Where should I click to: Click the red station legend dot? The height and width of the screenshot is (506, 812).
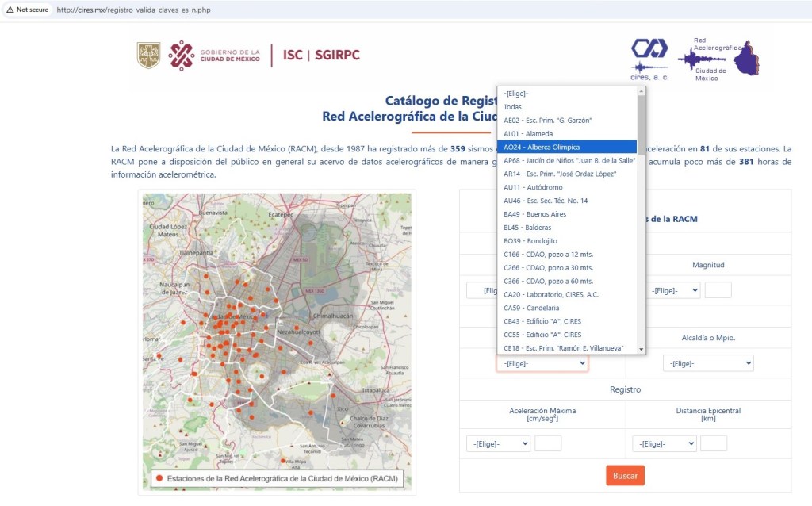(x=159, y=478)
